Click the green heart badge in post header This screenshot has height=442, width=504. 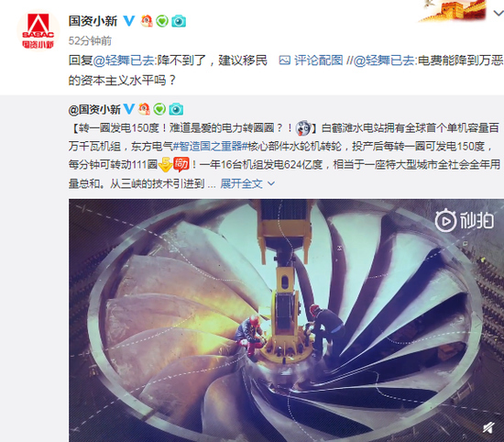[162, 21]
